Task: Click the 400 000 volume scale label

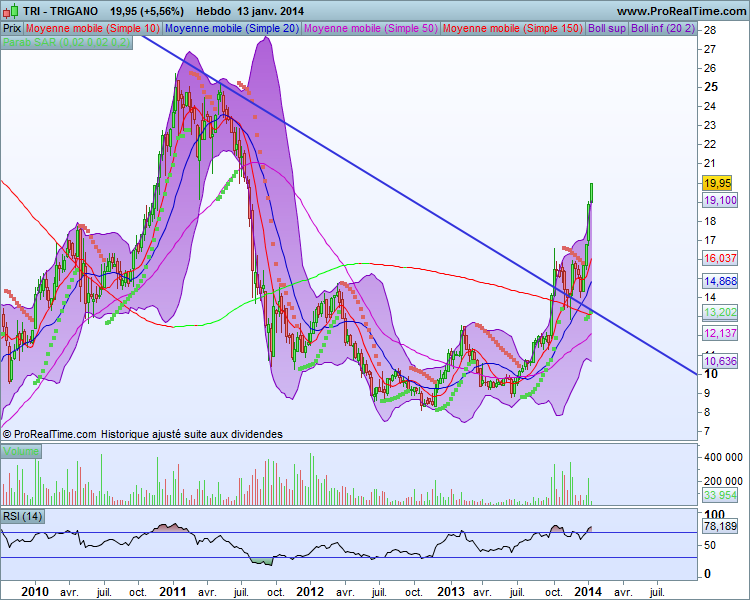Action: click(723, 457)
